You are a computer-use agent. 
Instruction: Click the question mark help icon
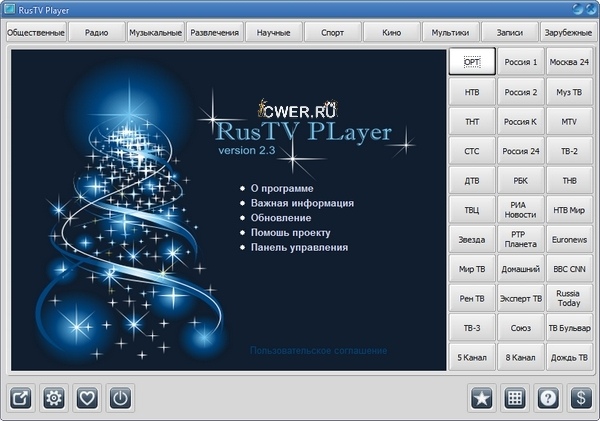pos(547,397)
